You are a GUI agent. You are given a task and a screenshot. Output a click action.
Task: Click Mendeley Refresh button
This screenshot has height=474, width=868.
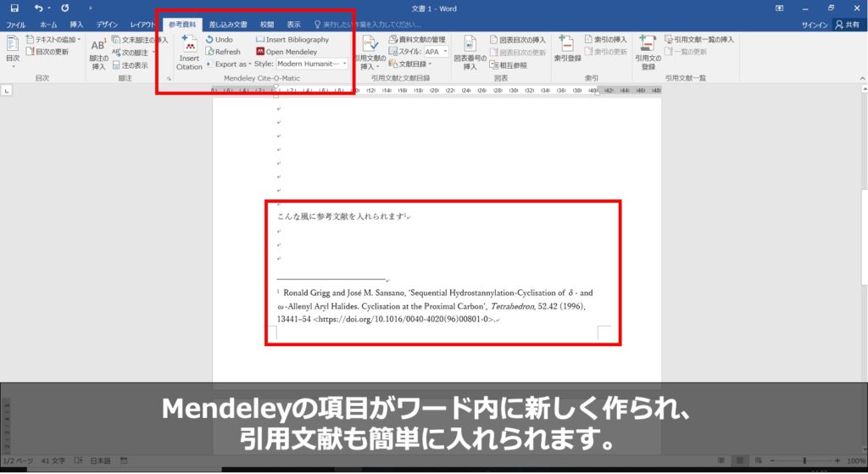pyautogui.click(x=223, y=52)
